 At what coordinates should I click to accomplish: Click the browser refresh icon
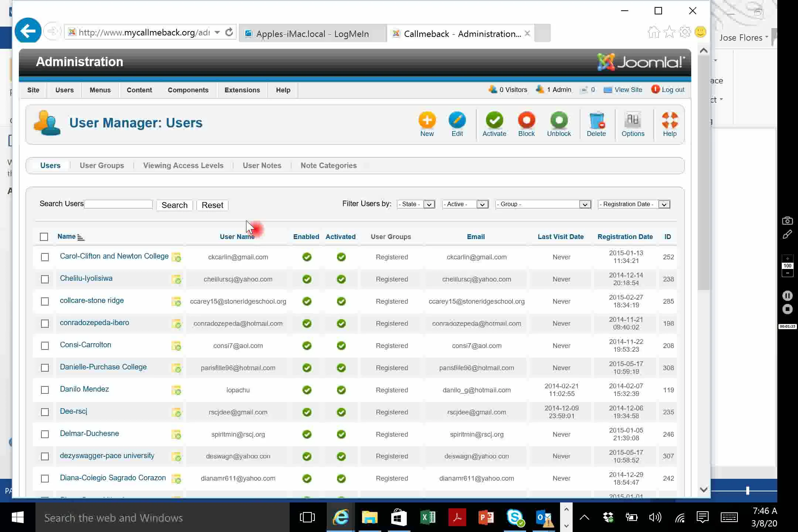click(229, 32)
